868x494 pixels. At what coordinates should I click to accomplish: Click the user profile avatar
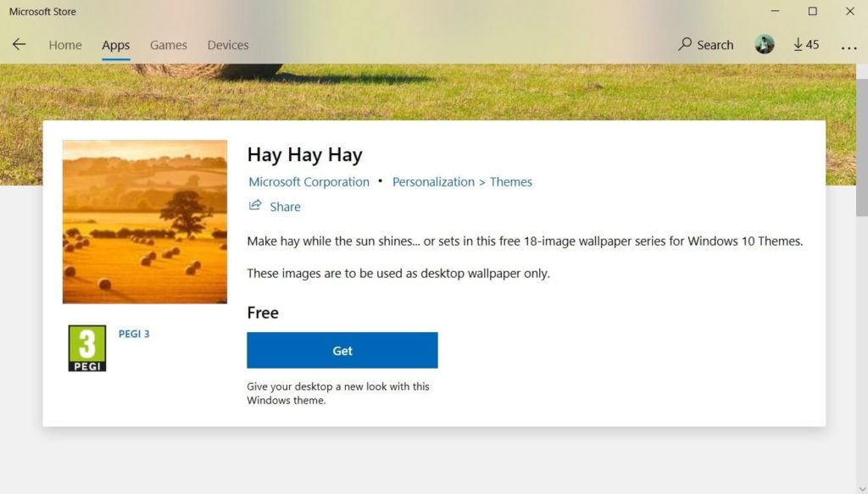[764, 43]
